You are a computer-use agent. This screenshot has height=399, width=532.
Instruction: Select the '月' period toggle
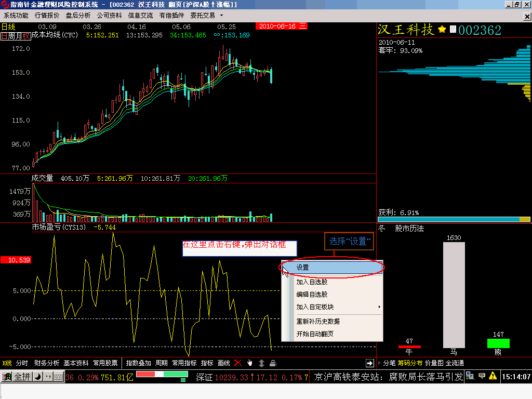click(x=18, y=36)
